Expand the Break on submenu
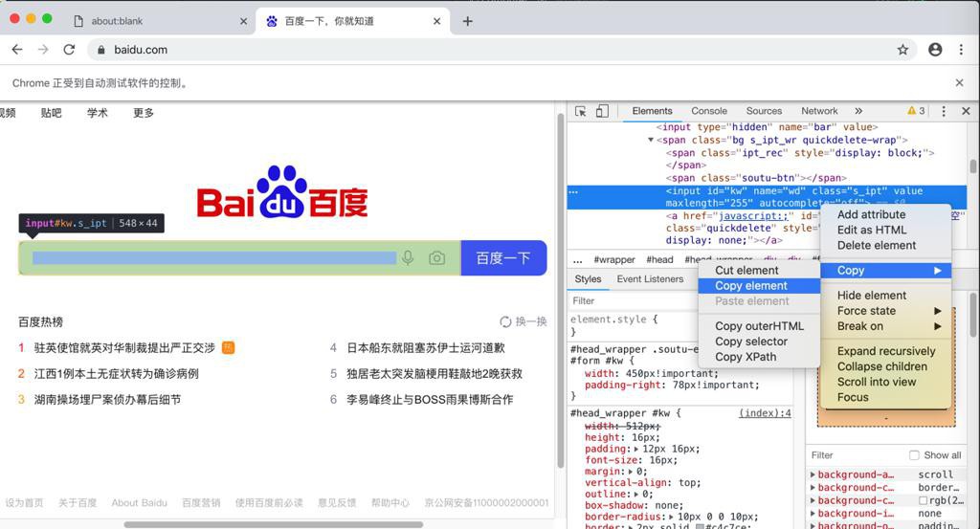This screenshot has height=529, width=980. tap(885, 326)
